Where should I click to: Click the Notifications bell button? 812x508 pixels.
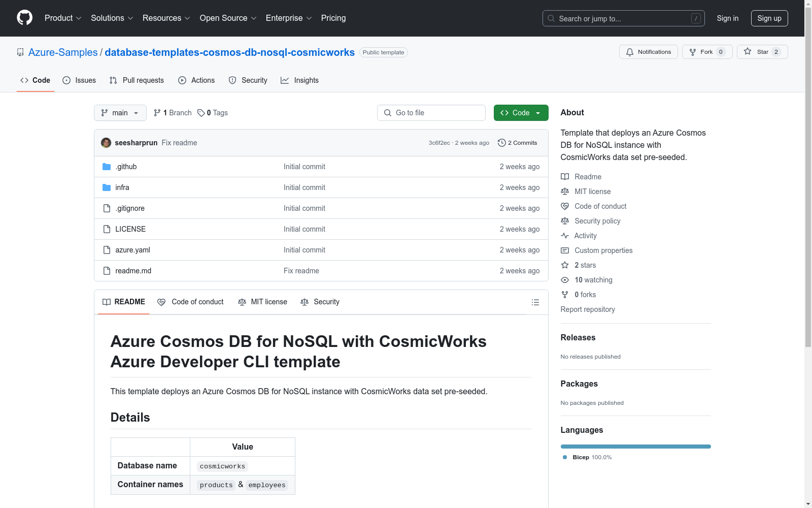coord(648,52)
